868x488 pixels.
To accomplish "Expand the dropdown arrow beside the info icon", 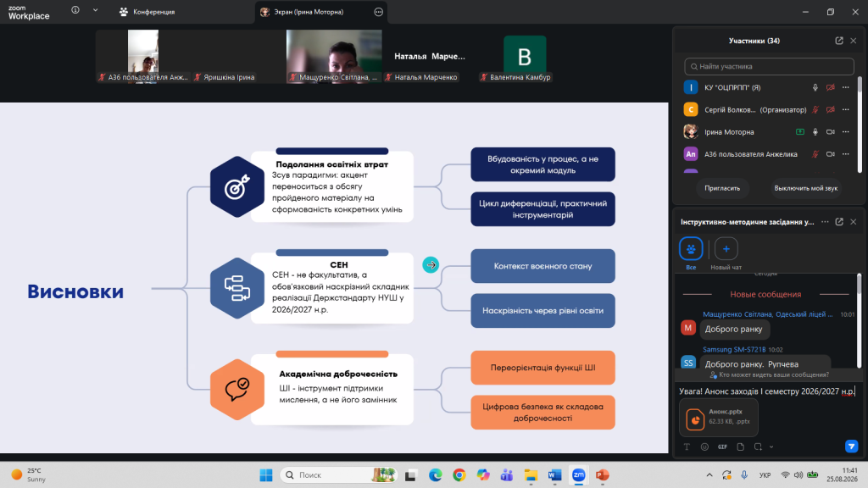I will click(95, 10).
